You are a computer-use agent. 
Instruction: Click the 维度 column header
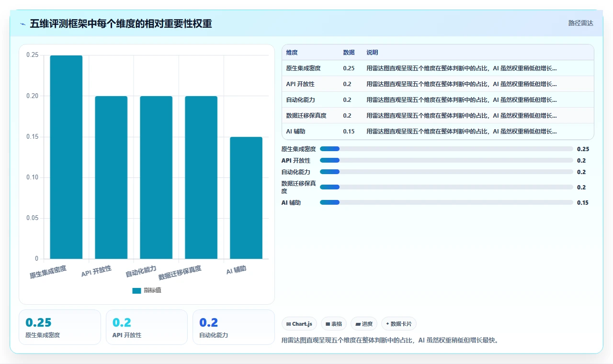(292, 52)
